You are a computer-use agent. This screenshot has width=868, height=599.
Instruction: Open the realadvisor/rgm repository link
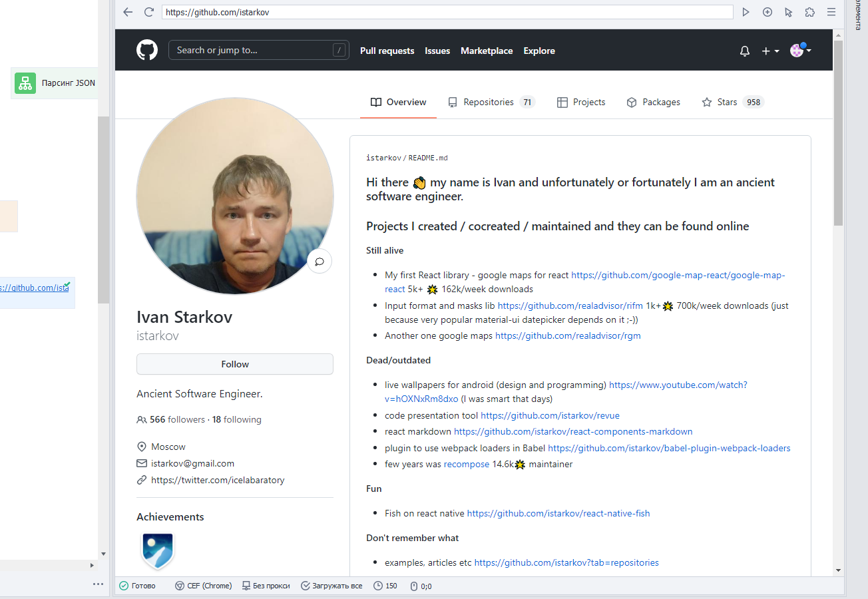(568, 335)
